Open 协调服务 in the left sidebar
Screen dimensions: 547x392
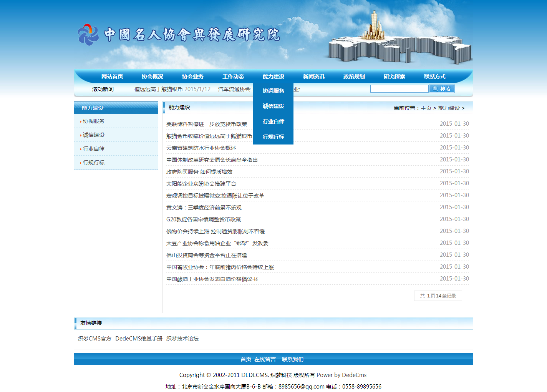[x=94, y=121]
